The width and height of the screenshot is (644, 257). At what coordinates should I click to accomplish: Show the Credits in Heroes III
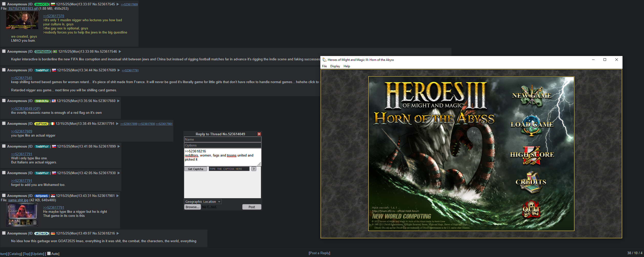(531, 182)
